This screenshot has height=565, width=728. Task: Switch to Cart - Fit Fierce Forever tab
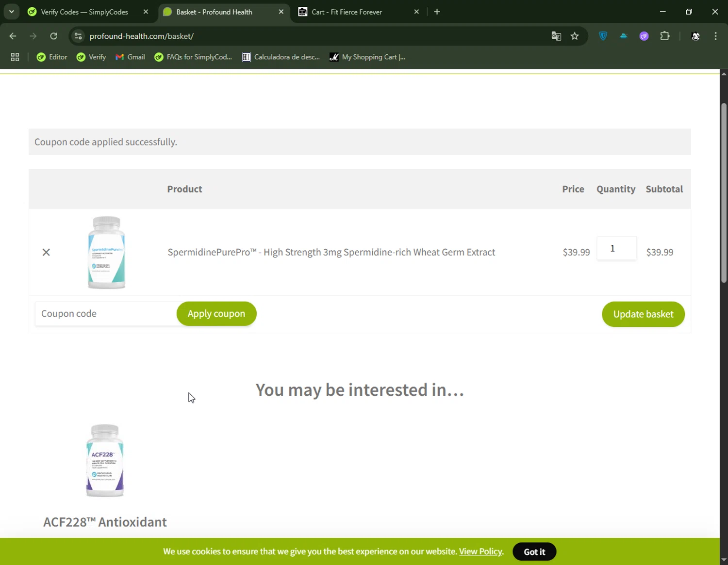pos(347,12)
